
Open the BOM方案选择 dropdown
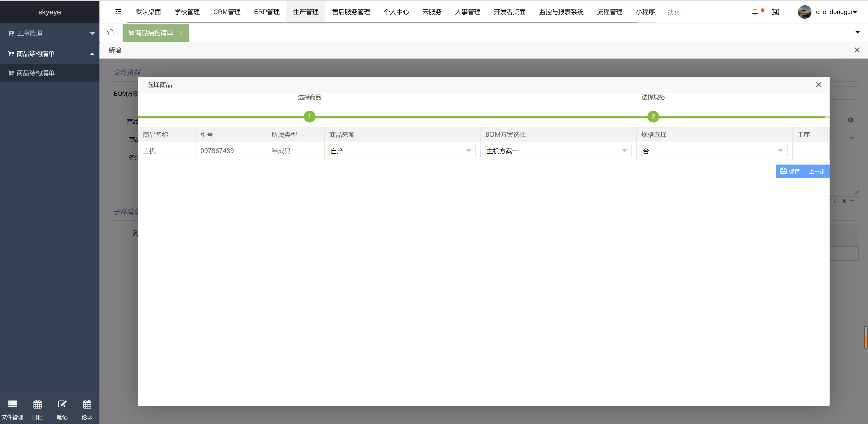(x=558, y=151)
